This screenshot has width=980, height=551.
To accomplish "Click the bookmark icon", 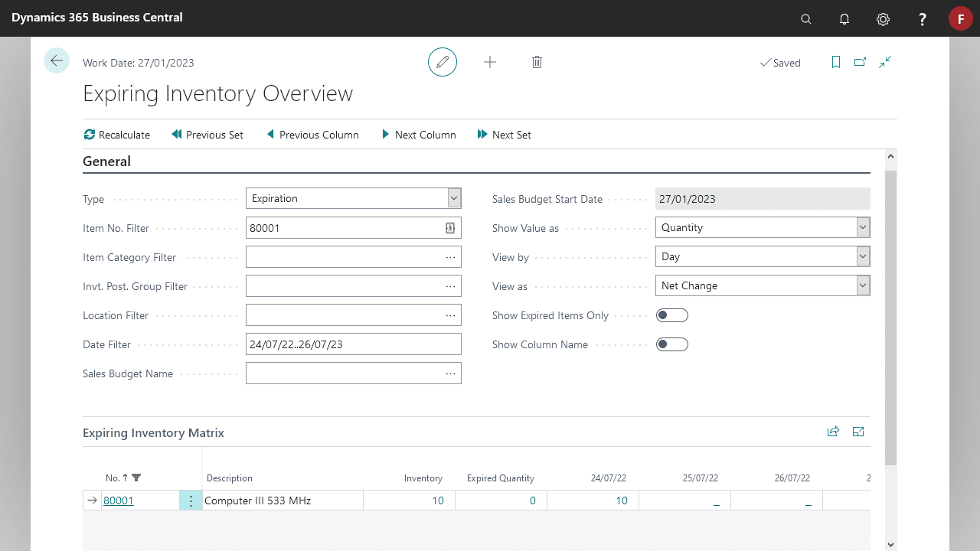I will (x=836, y=62).
